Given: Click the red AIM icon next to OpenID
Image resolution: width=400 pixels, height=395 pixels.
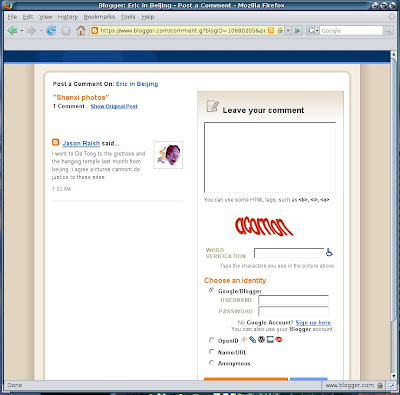Looking at the screenshot, I should [279, 340].
